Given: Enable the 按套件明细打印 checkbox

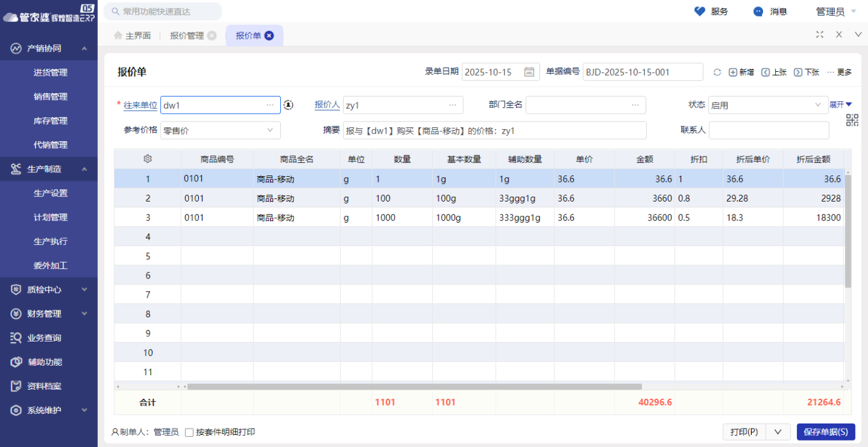Looking at the screenshot, I should click(x=188, y=432).
